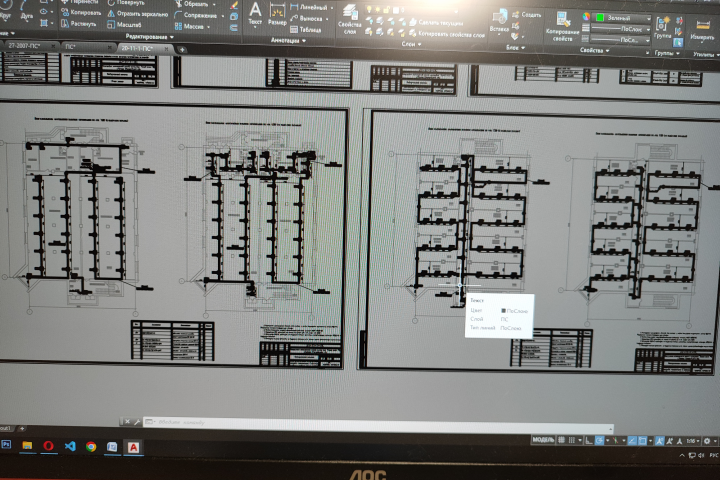720x480 pixels.
Task: Open Opera browser from the taskbar
Action: coord(49,446)
